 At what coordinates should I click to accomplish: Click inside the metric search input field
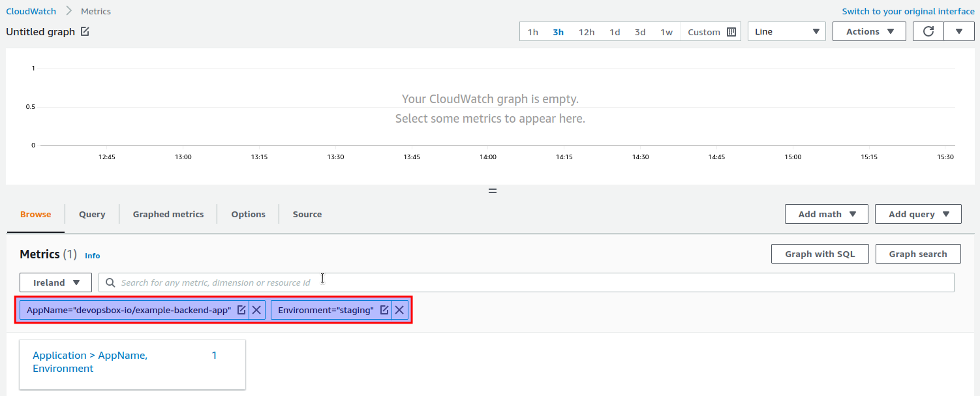tap(261, 282)
